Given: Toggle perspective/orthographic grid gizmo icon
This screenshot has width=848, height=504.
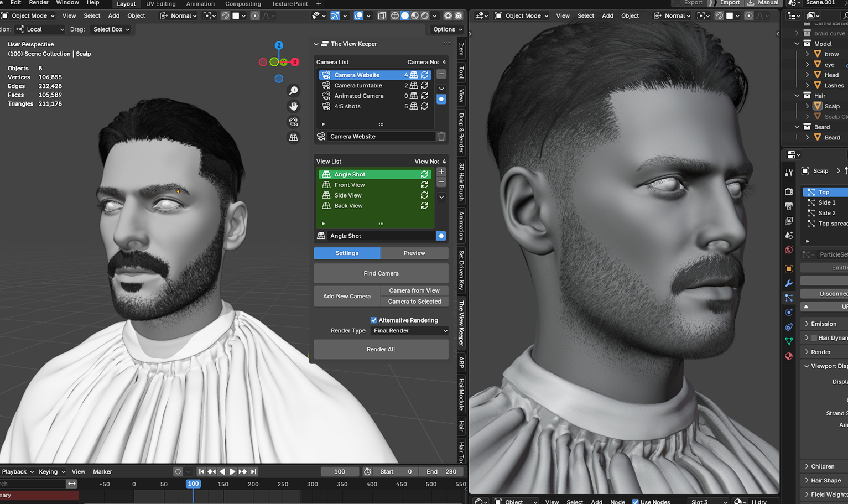Looking at the screenshot, I should coord(294,137).
